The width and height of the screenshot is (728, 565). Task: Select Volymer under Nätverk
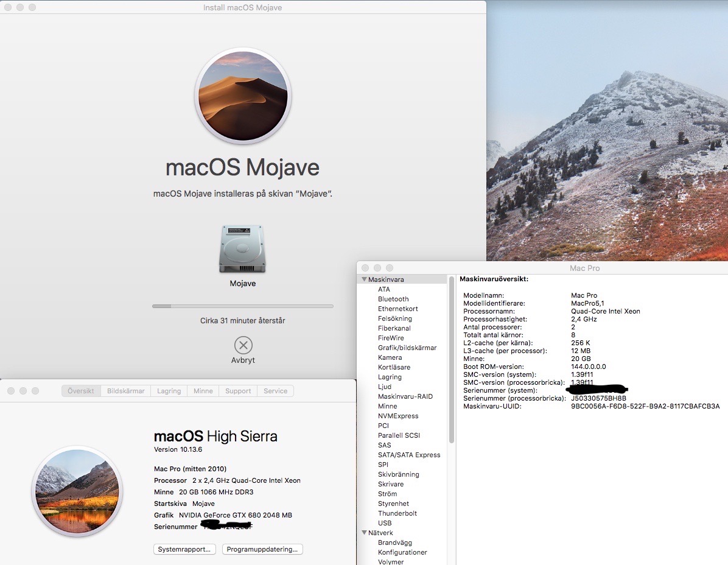390,562
